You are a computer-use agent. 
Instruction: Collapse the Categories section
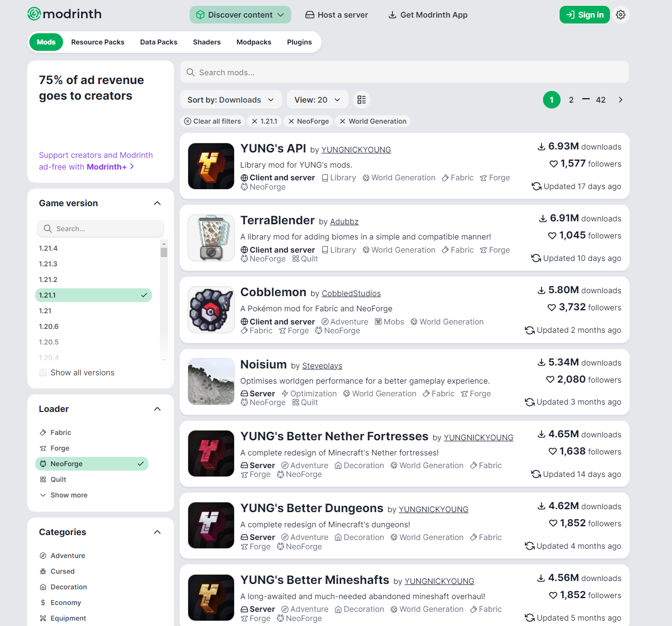coord(157,532)
